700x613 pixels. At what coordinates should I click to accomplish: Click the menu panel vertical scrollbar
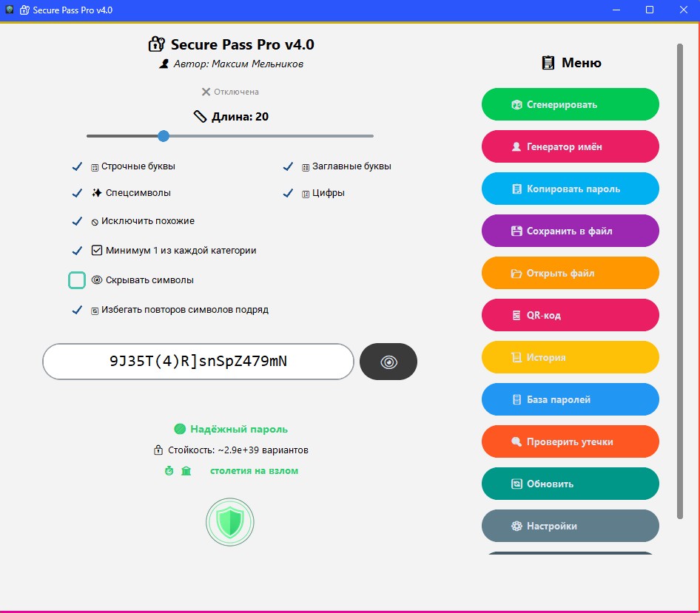pos(680,281)
